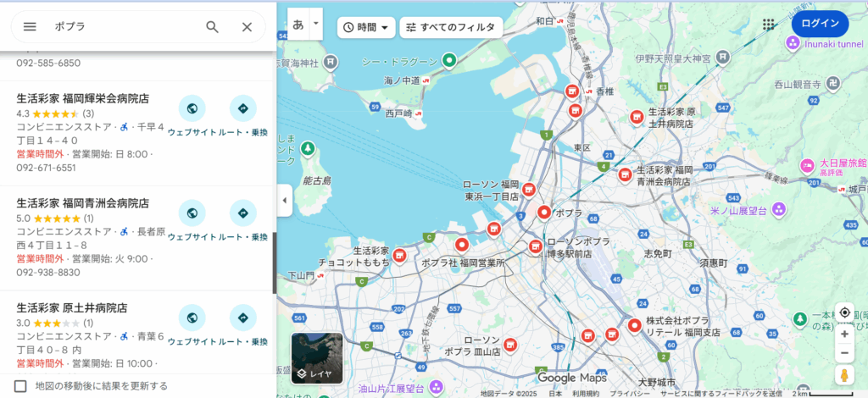
Task: Click シー・ドラグーン green map pin
Action: 450,59
